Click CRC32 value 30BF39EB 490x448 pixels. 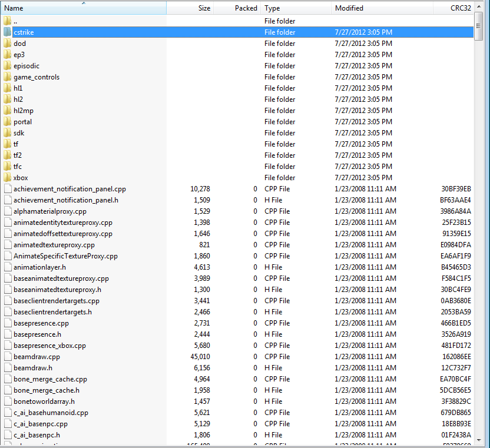(x=456, y=189)
